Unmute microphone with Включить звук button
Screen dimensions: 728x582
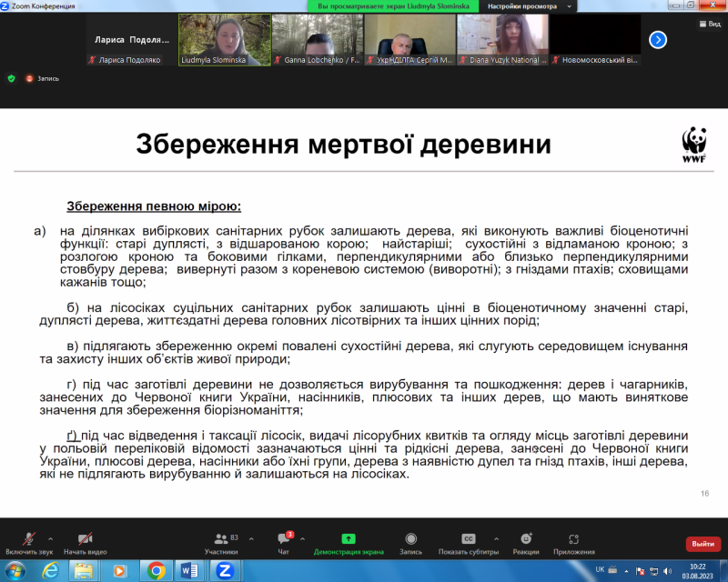tap(28, 539)
